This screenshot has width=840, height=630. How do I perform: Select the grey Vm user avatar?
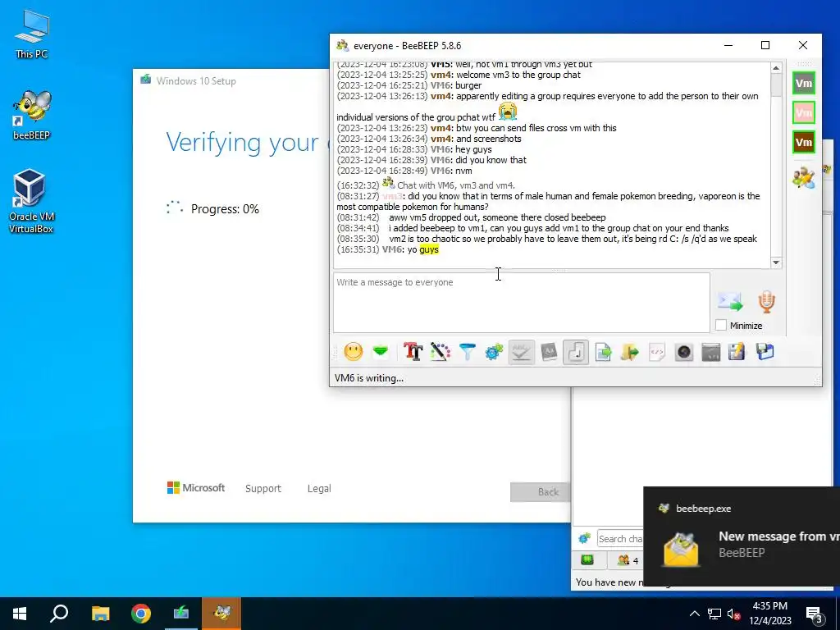pyautogui.click(x=804, y=83)
